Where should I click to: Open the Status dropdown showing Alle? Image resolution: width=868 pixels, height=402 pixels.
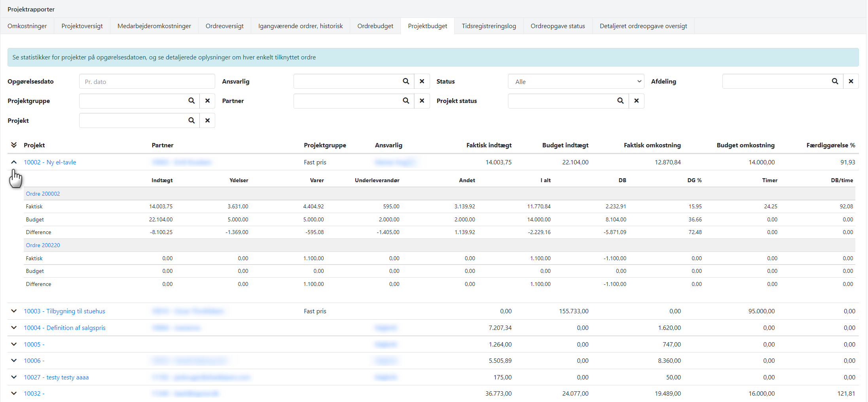pyautogui.click(x=576, y=81)
